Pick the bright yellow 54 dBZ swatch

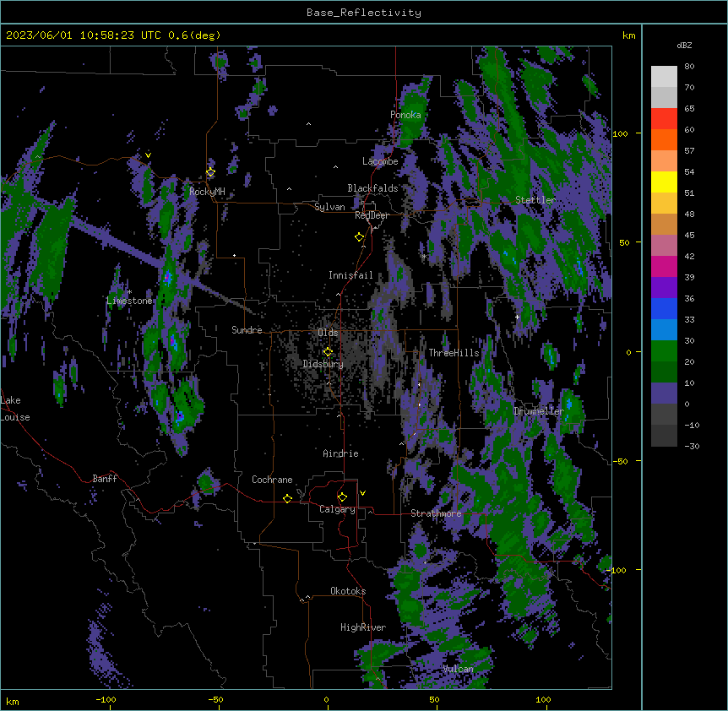click(x=664, y=182)
